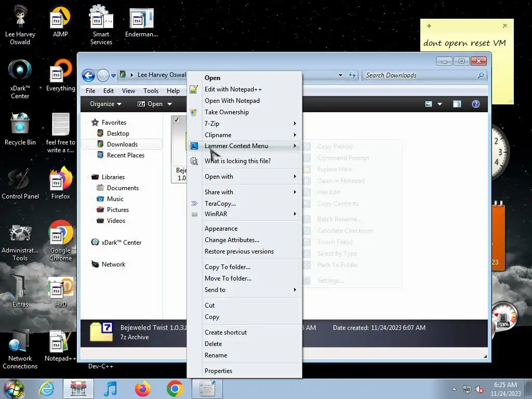Show hidden tray icons arrow
The image size is (532, 399).
(x=454, y=389)
